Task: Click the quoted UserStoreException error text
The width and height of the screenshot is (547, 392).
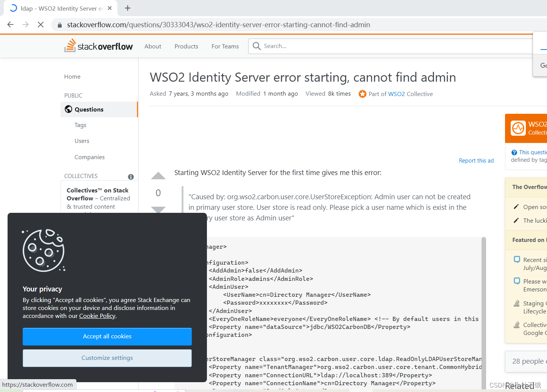Action: point(329,208)
